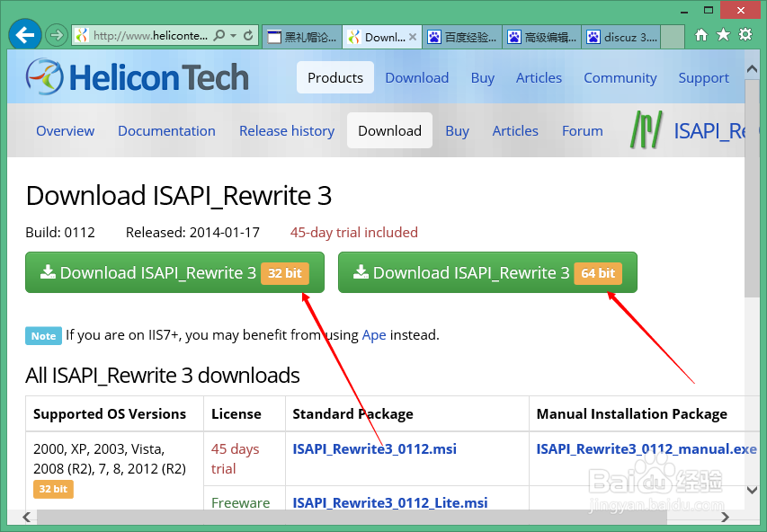Click the Build: 0112 text

click(x=60, y=232)
